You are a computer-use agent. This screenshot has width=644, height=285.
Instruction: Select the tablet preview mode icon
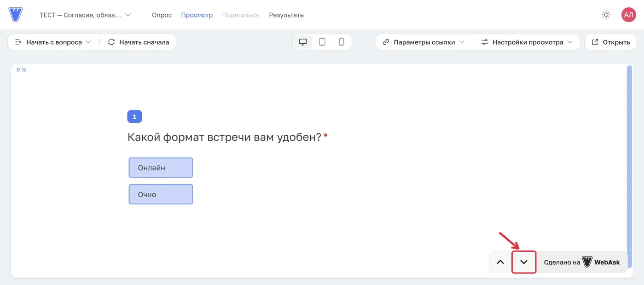pyautogui.click(x=322, y=42)
